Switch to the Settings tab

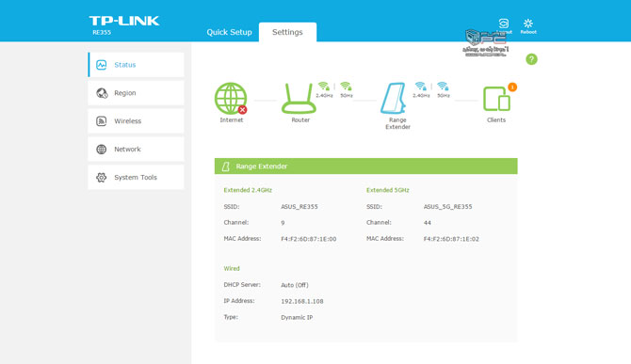click(287, 32)
